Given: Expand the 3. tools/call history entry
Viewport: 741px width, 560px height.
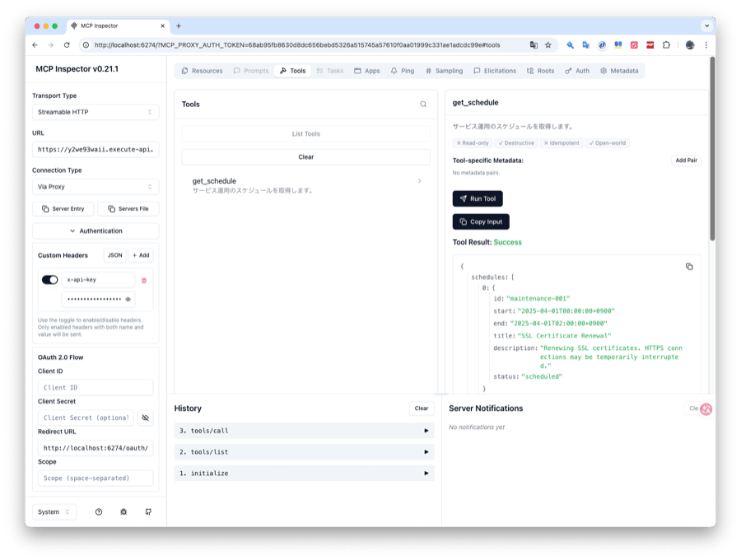Looking at the screenshot, I should pyautogui.click(x=304, y=431).
